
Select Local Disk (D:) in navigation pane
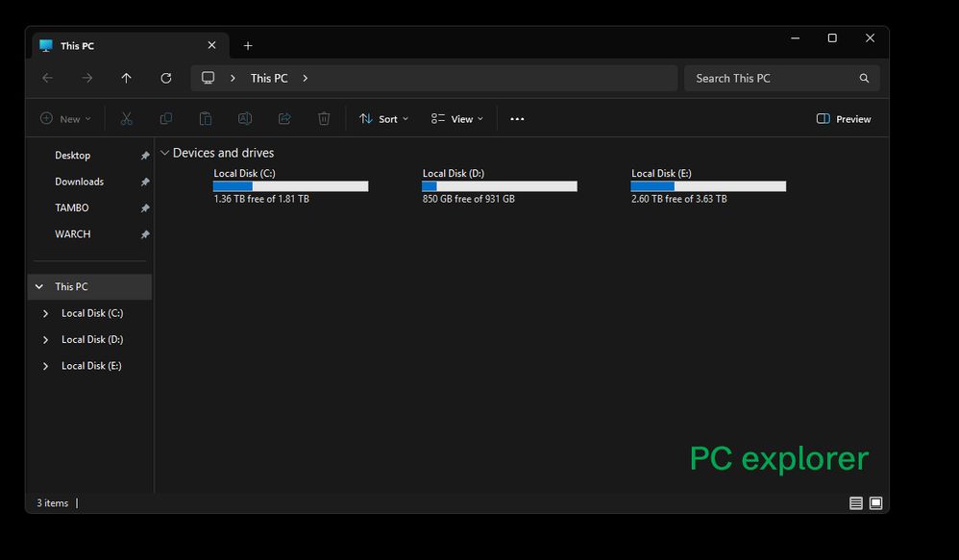tap(90, 339)
